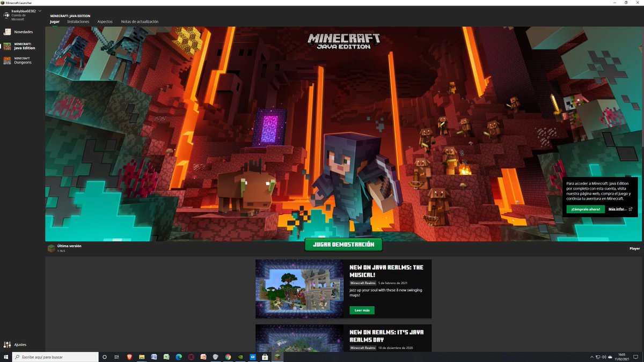Launch Opera browser from the taskbar

(191, 357)
